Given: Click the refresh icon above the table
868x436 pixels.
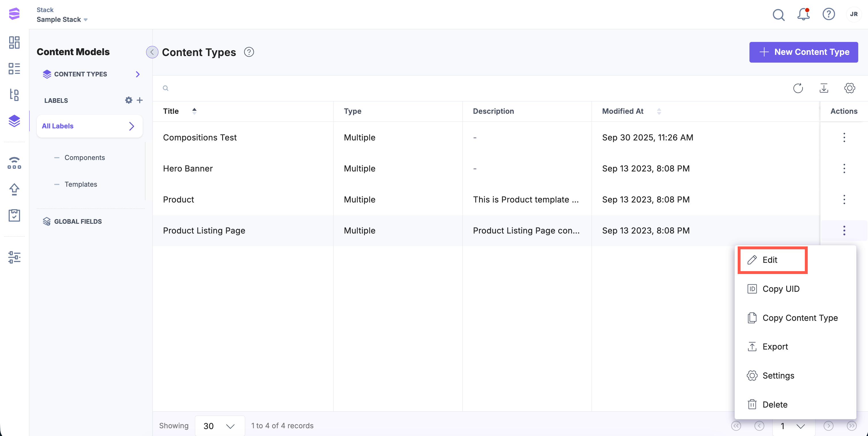Looking at the screenshot, I should tap(798, 88).
